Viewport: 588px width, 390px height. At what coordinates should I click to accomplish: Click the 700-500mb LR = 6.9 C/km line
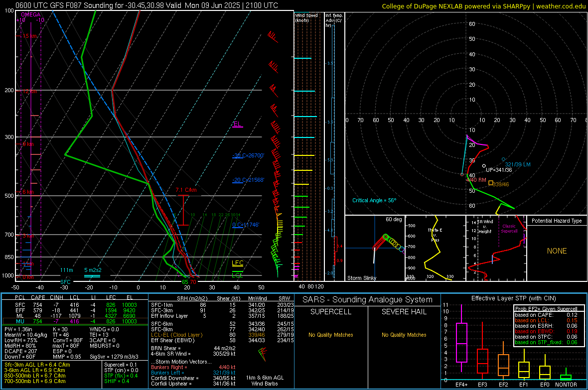coord(35,381)
